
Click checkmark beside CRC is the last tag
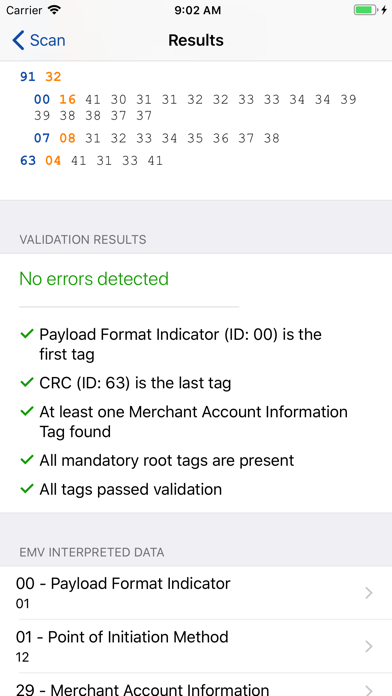pyautogui.click(x=27, y=382)
